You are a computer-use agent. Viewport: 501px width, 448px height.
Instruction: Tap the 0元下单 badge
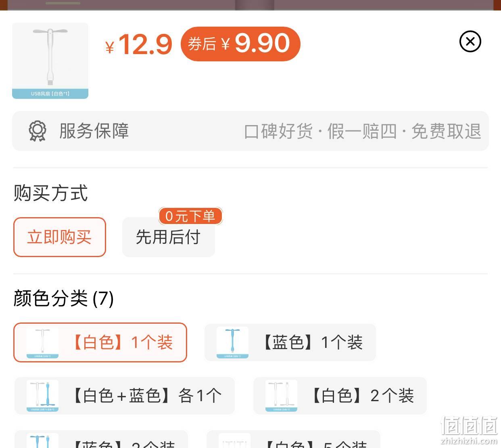click(x=190, y=216)
